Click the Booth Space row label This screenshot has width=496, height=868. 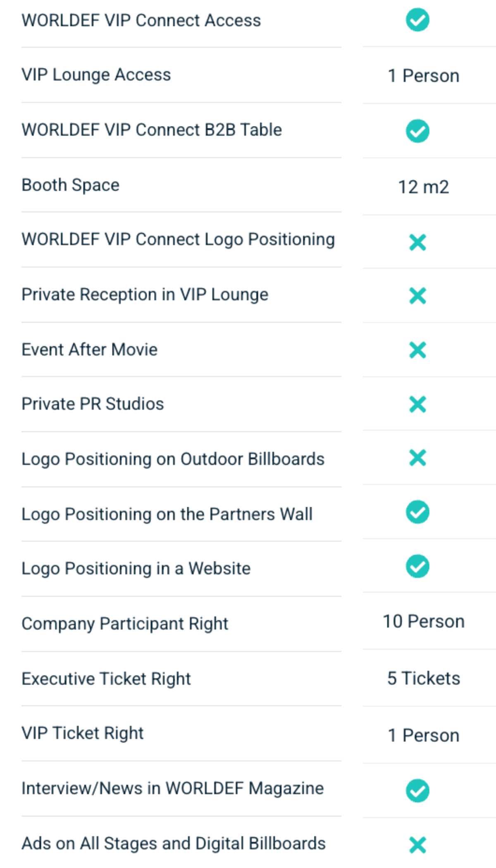pos(71,185)
